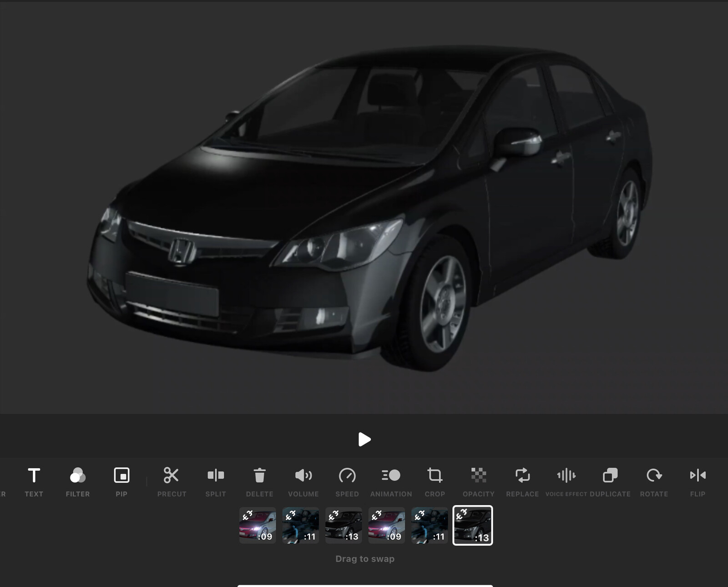Select the PIP picture-in-picture tool
The width and height of the screenshot is (728, 587).
click(121, 482)
